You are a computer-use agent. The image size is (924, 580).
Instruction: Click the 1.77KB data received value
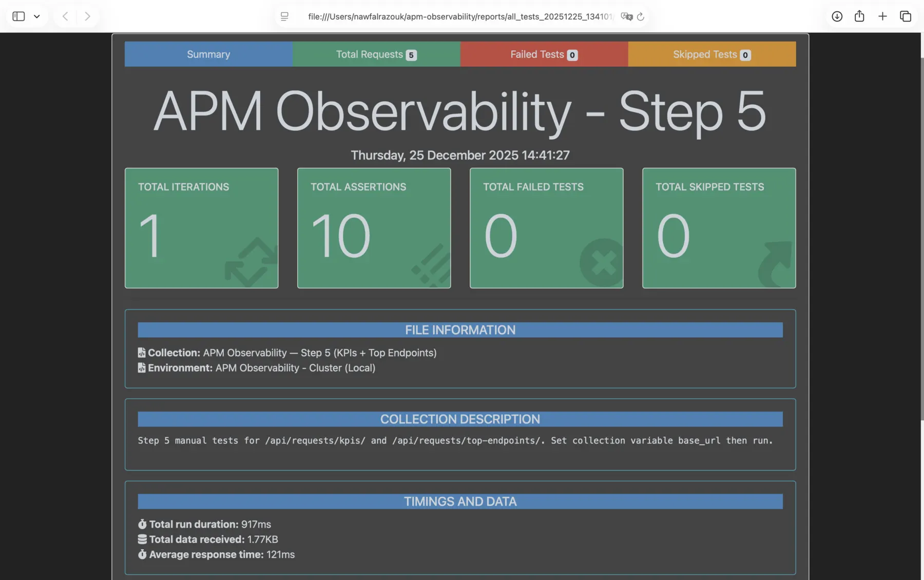point(263,539)
